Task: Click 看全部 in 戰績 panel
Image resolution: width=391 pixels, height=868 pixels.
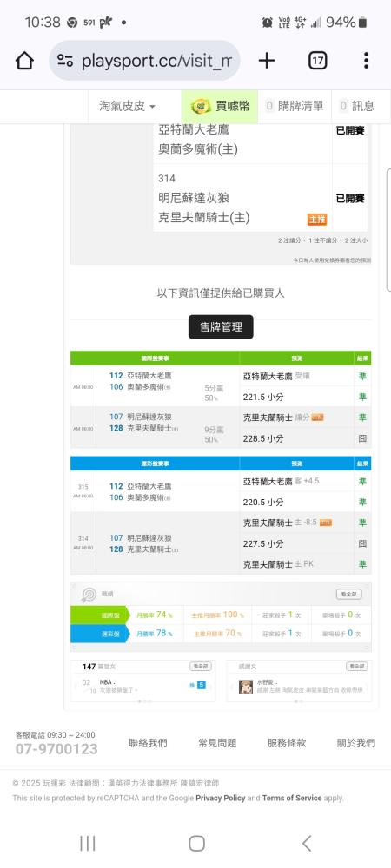Action: tap(349, 594)
